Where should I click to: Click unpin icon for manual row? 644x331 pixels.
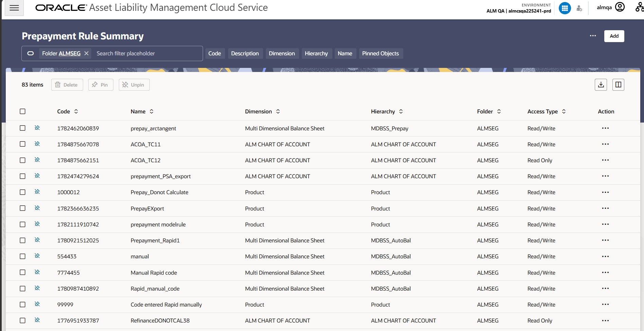pos(37,256)
